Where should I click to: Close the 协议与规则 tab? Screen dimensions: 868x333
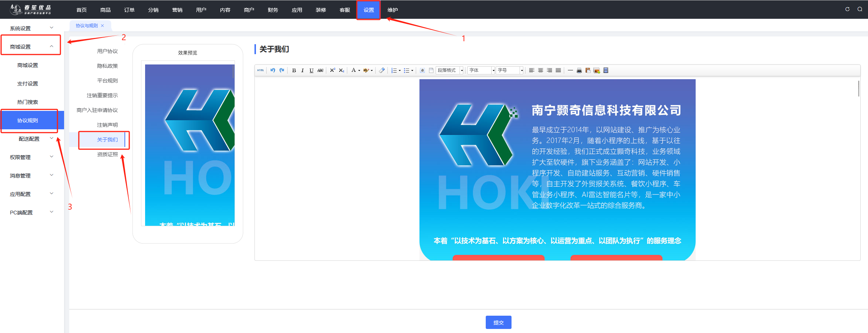click(102, 26)
